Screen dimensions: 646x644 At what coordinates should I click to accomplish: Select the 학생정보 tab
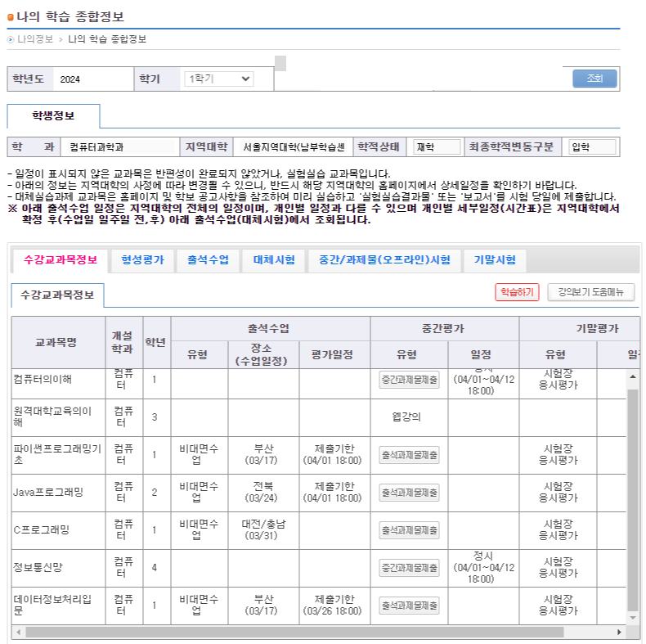(53, 116)
